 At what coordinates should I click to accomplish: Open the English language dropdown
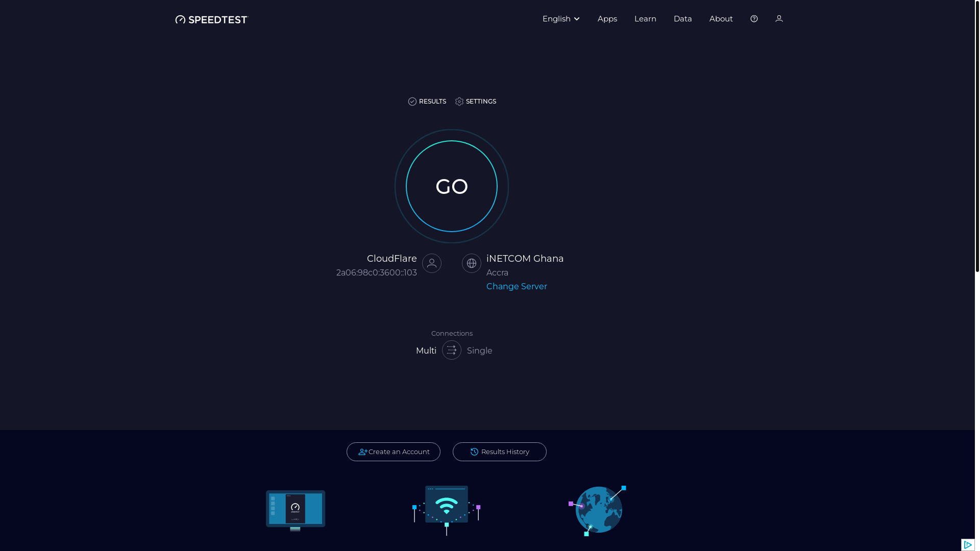tap(561, 19)
